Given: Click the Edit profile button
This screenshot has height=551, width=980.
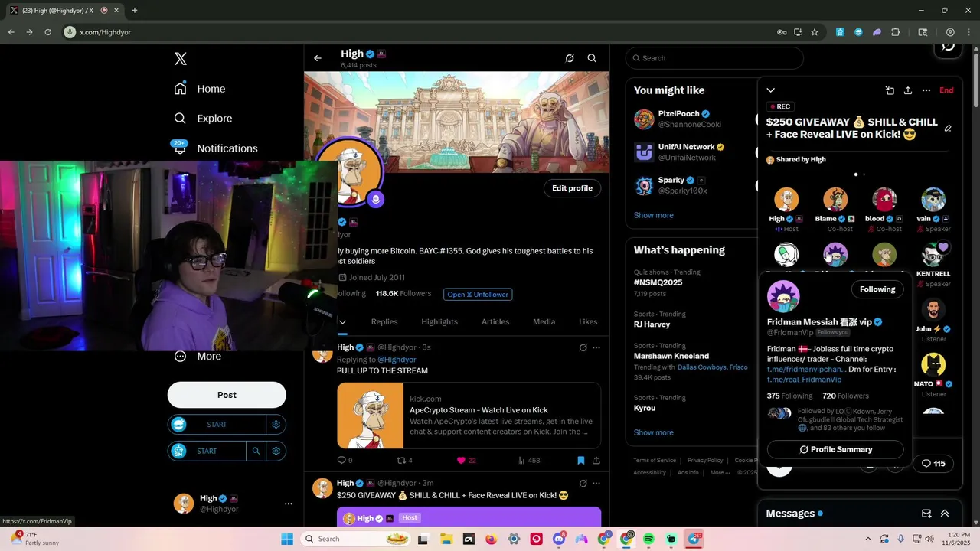Looking at the screenshot, I should (x=573, y=188).
